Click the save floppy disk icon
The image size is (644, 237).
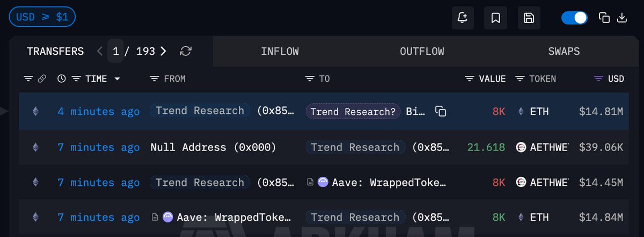529,18
